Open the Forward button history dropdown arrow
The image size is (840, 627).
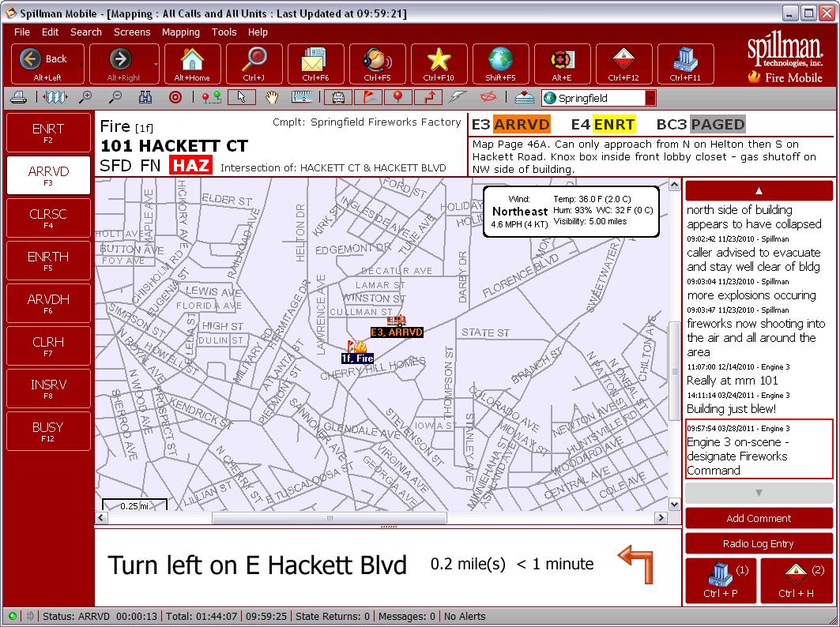[x=156, y=64]
